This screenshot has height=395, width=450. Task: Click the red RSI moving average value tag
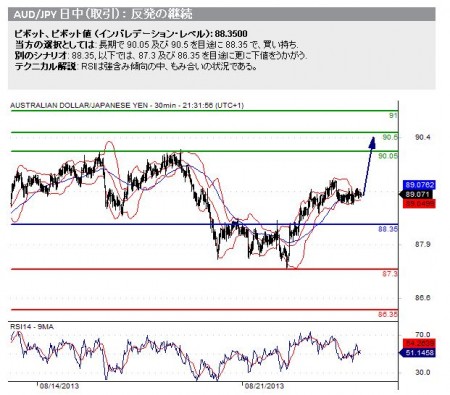419,343
